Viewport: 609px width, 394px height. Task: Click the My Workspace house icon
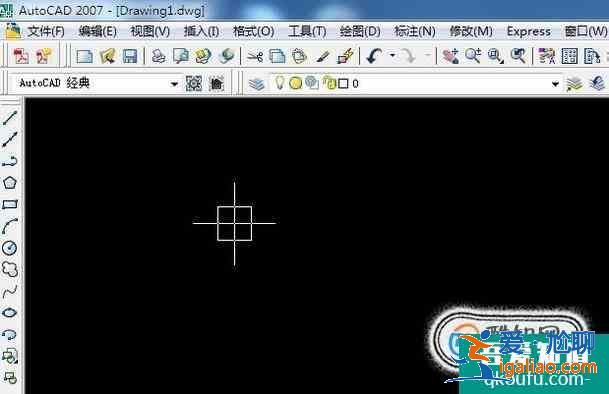pyautogui.click(x=216, y=83)
